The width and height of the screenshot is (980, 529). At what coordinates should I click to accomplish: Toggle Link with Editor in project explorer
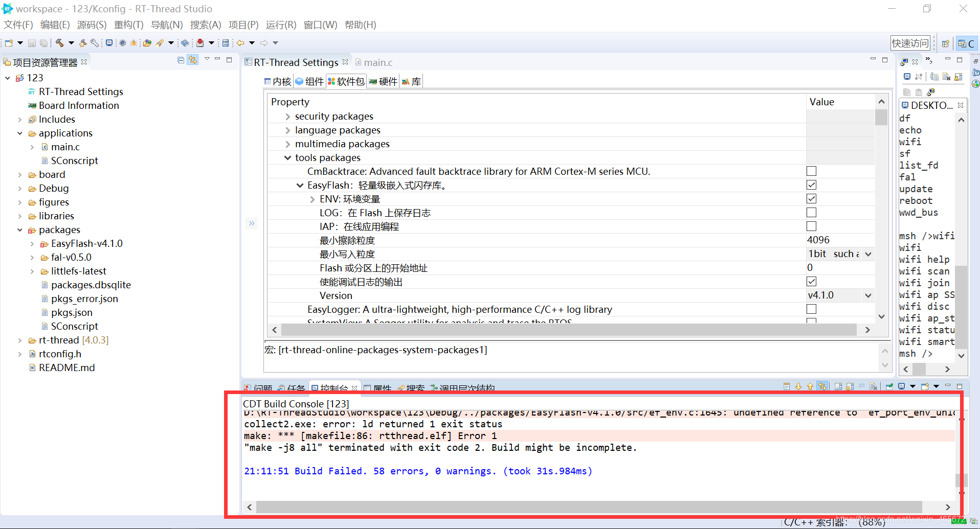(192, 60)
